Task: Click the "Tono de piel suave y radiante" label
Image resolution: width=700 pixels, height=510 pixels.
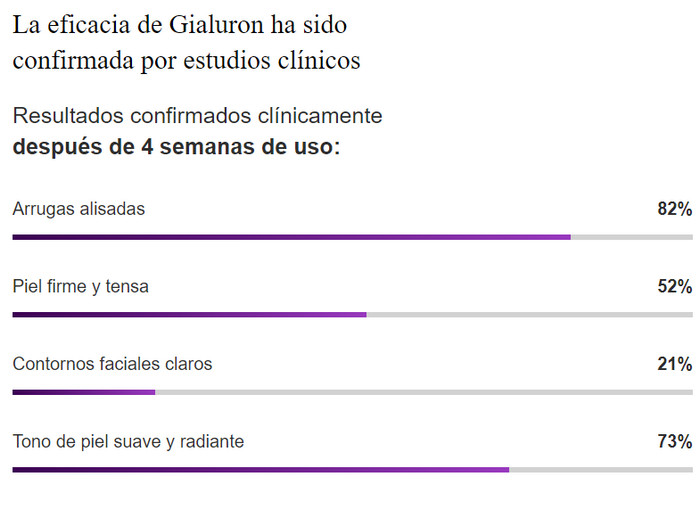Action: 128,441
